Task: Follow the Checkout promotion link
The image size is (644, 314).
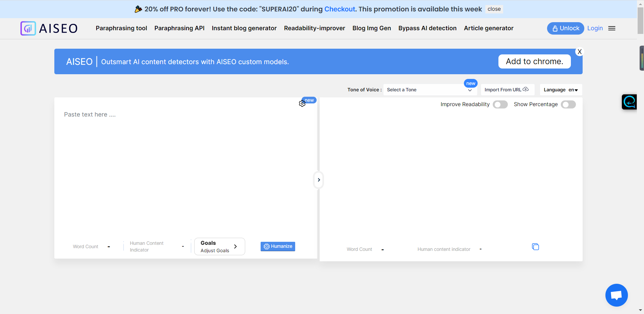Action: coord(339,9)
